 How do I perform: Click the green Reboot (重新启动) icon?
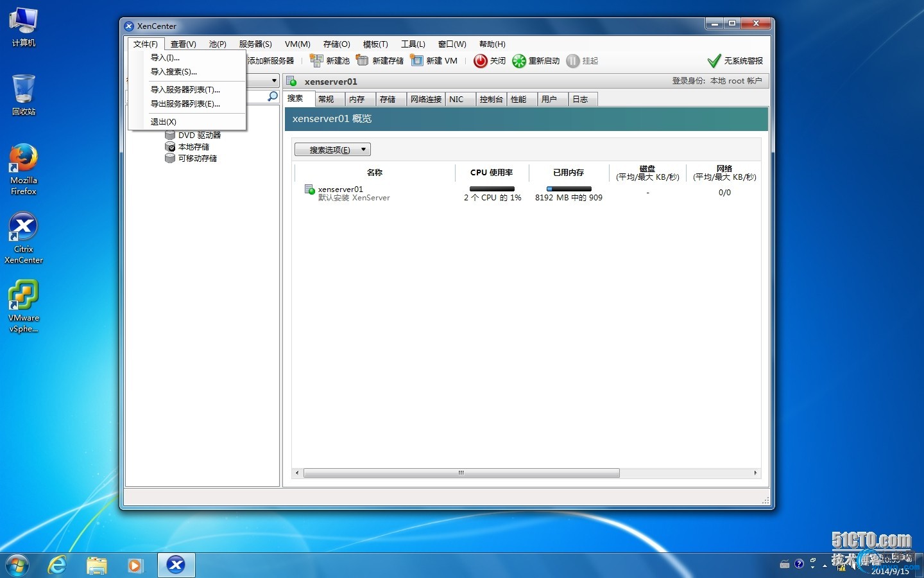point(518,61)
